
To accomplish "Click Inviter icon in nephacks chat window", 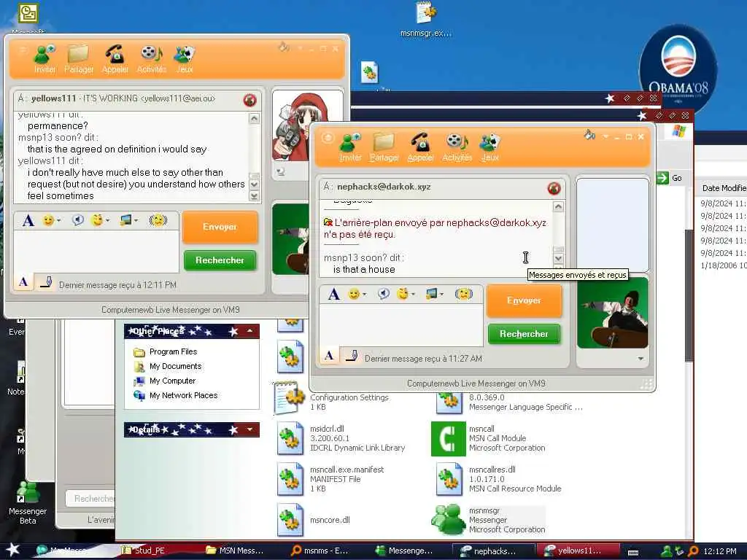I will point(350,147).
